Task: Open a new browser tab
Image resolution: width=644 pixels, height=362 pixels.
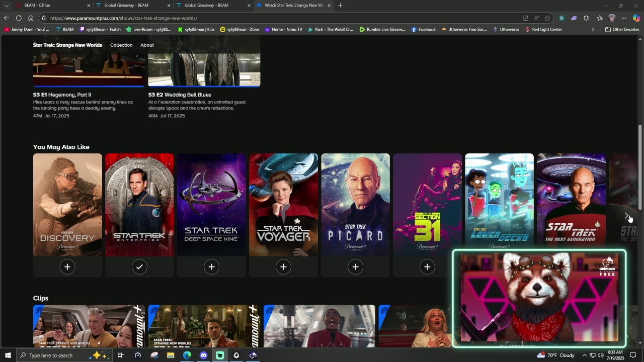Action: pyautogui.click(x=340, y=6)
